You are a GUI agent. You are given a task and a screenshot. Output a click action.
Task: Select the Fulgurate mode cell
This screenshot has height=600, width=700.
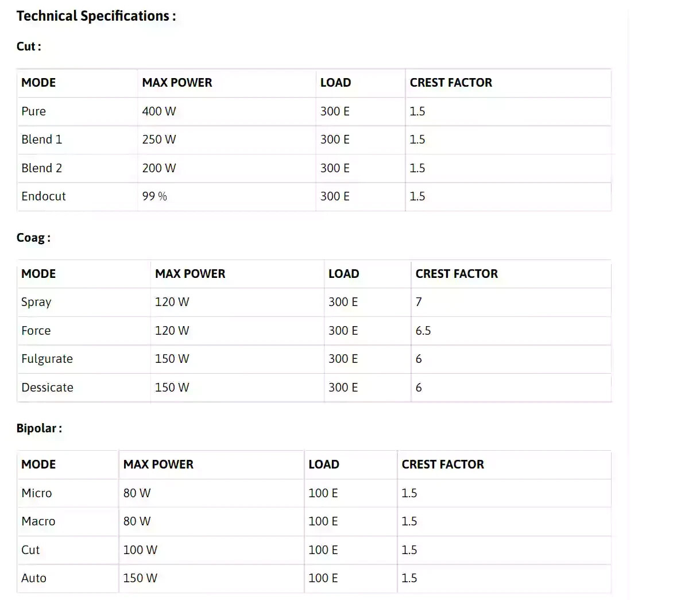point(47,359)
